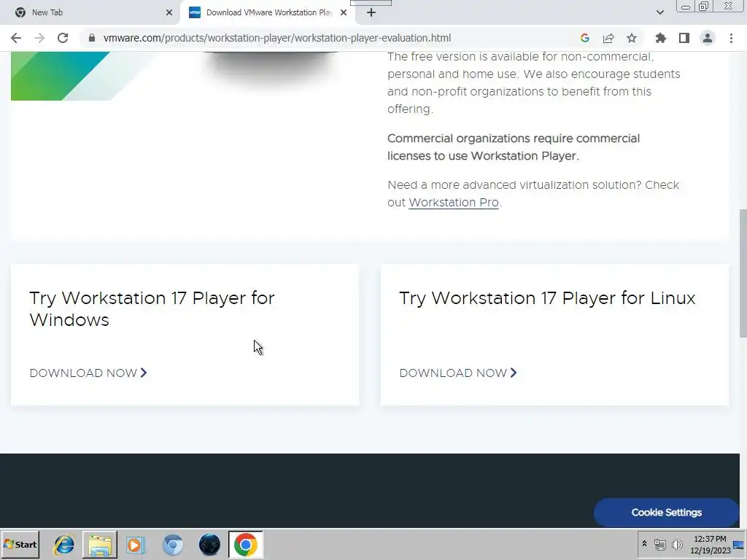This screenshot has height=560, width=747.
Task: Download Now for Linux Player
Action: [458, 373]
